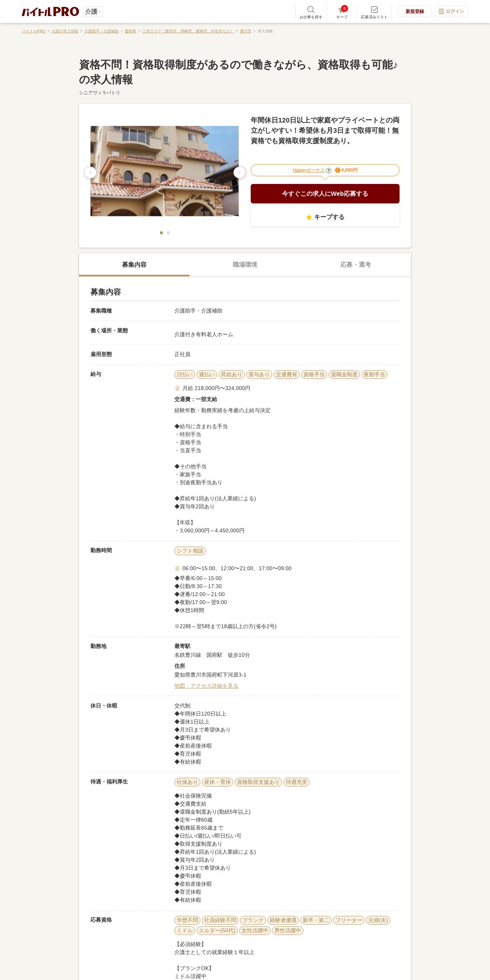Image resolution: width=490 pixels, height=980 pixels.
Task: Switch to the 応募・選考 tab
Action: [x=356, y=265]
